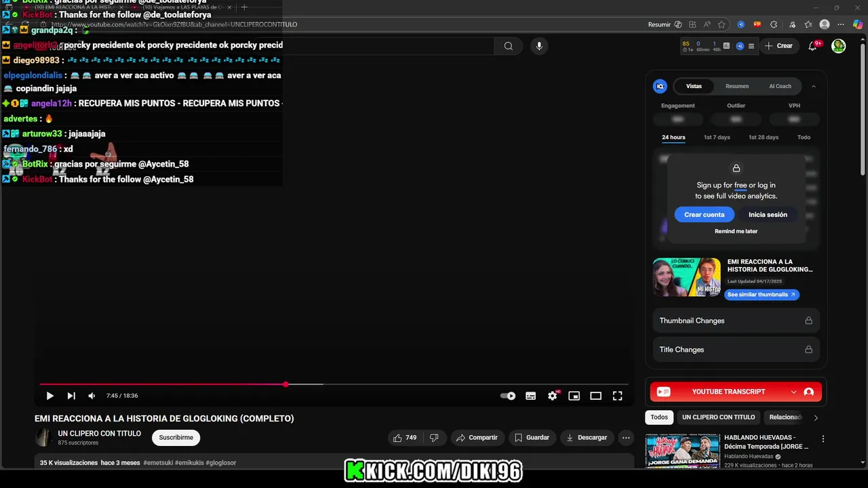The height and width of the screenshot is (488, 868).
Task: Open the locked Thumbnail Changes row
Action: pyautogui.click(x=736, y=321)
